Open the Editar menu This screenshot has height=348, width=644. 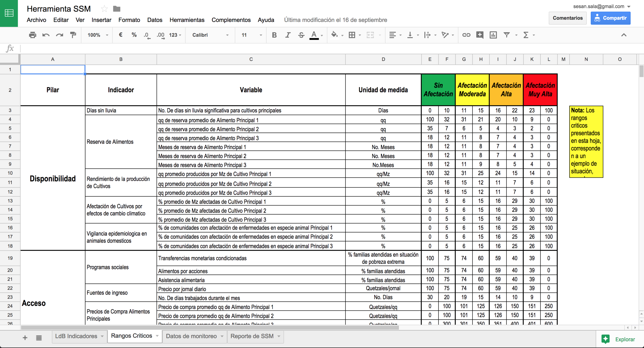[x=61, y=20]
